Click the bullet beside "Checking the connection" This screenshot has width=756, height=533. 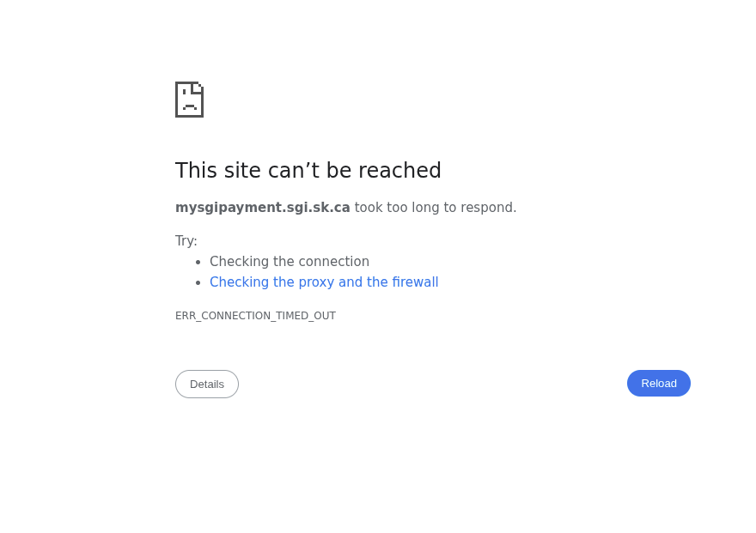coord(198,263)
